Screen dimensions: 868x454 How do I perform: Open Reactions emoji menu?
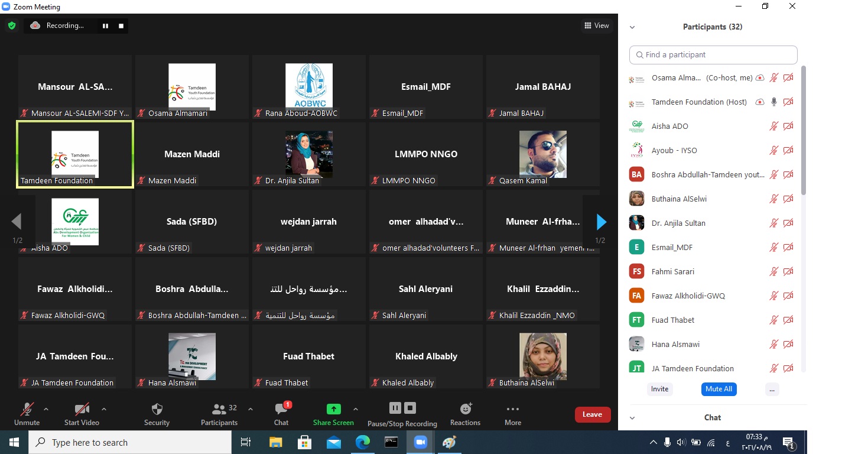(x=465, y=414)
